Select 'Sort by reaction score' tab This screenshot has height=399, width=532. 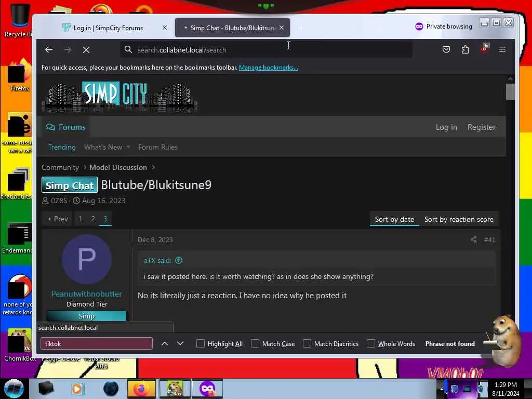coord(459,220)
